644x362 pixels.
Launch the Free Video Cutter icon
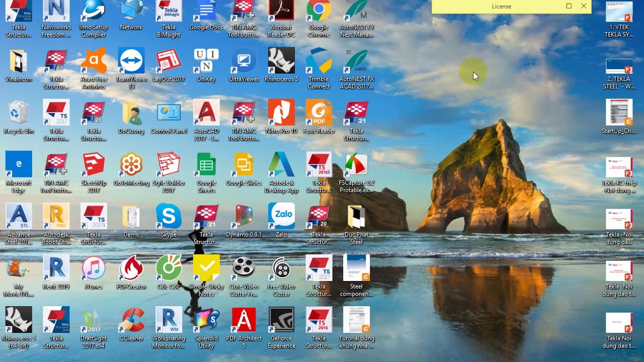[281, 276]
